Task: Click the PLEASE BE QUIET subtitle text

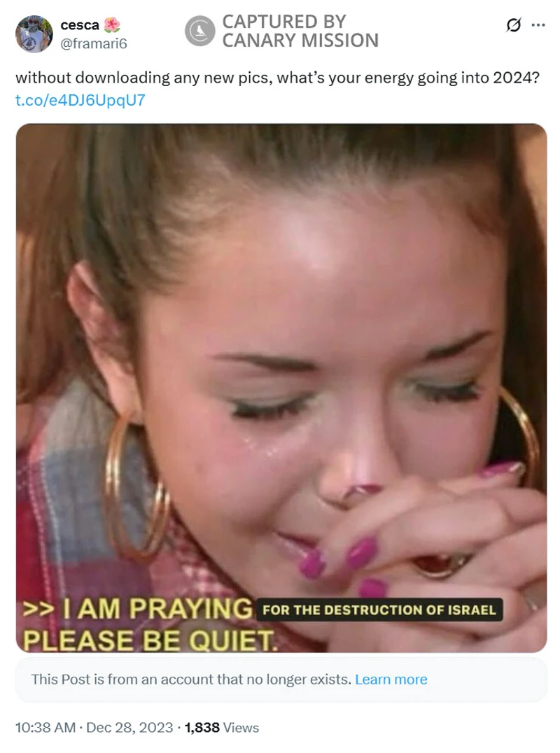Action: 149,640
